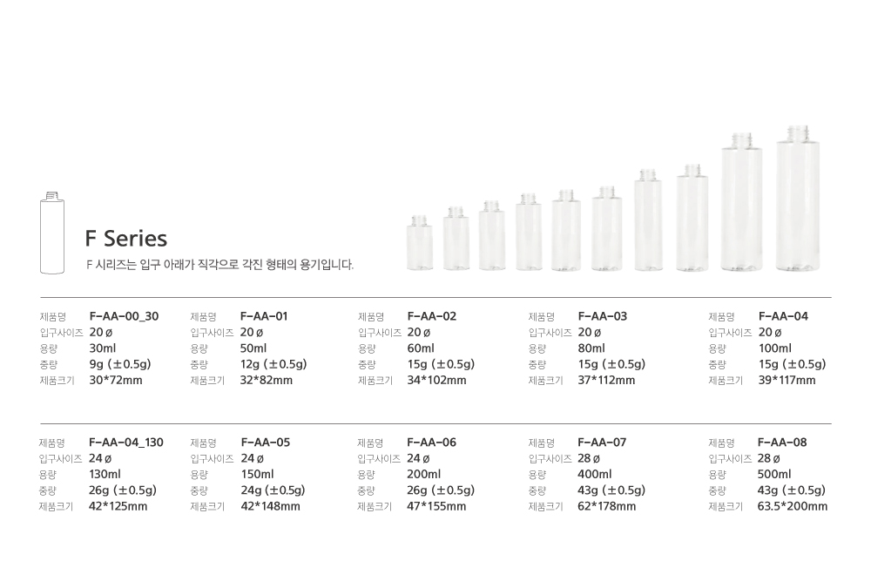The height and width of the screenshot is (588, 871).
Task: Click the 30*72mm size value
Action: point(116,380)
